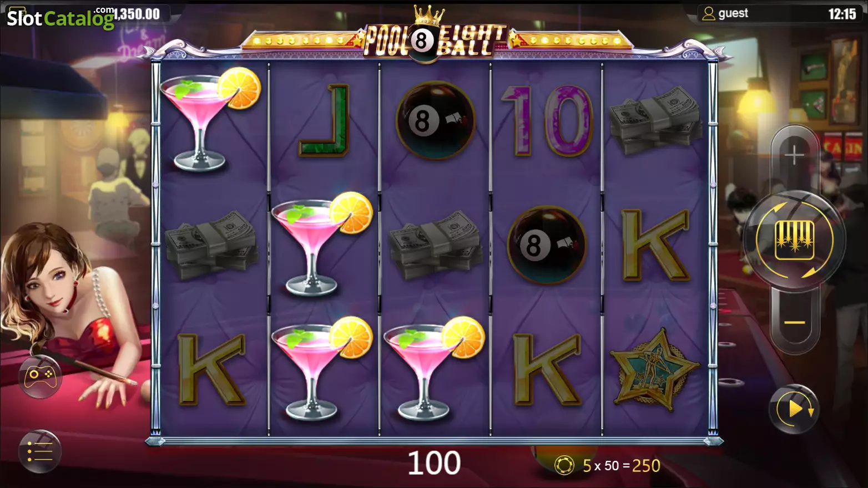Viewport: 868px width, 488px height.
Task: Spin the reels with the round spin button
Action: [795, 240]
